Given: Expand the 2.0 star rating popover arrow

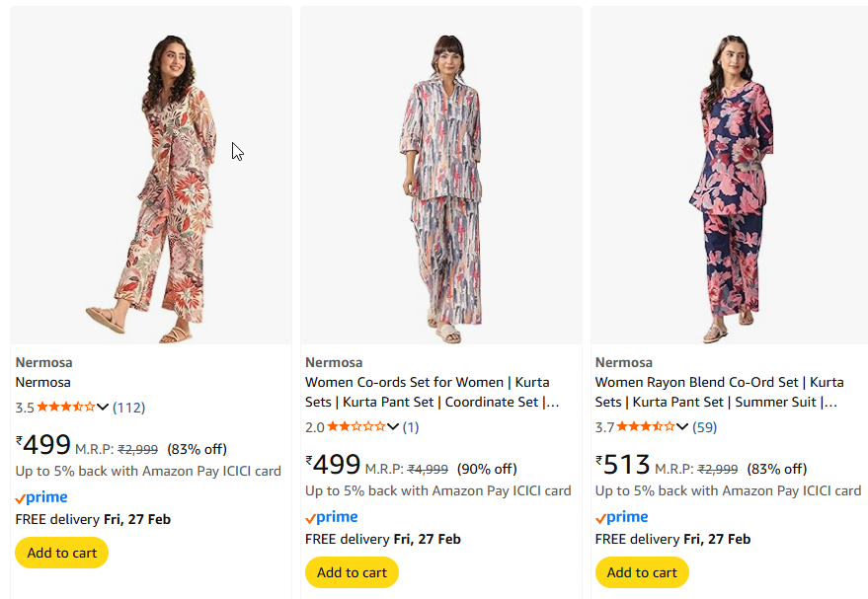Looking at the screenshot, I should (393, 426).
